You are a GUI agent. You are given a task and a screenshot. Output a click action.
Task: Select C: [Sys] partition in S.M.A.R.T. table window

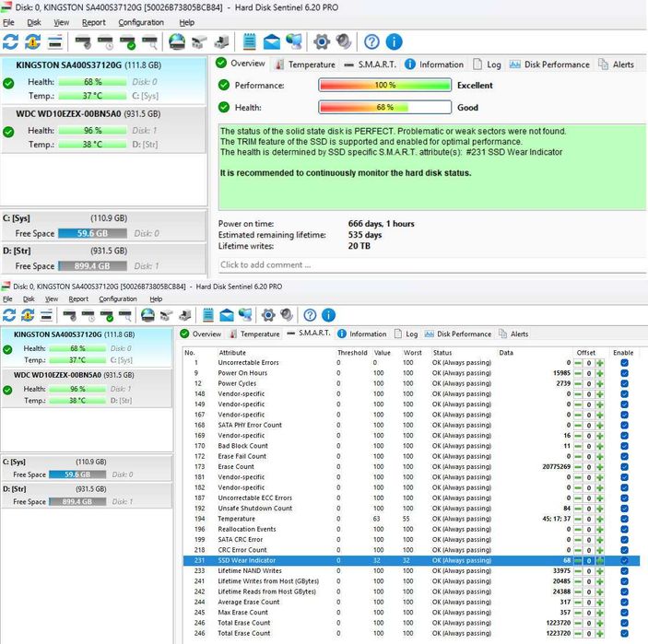(x=87, y=468)
